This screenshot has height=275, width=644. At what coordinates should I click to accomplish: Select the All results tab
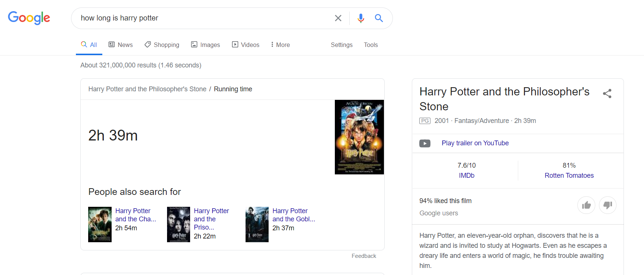click(89, 45)
